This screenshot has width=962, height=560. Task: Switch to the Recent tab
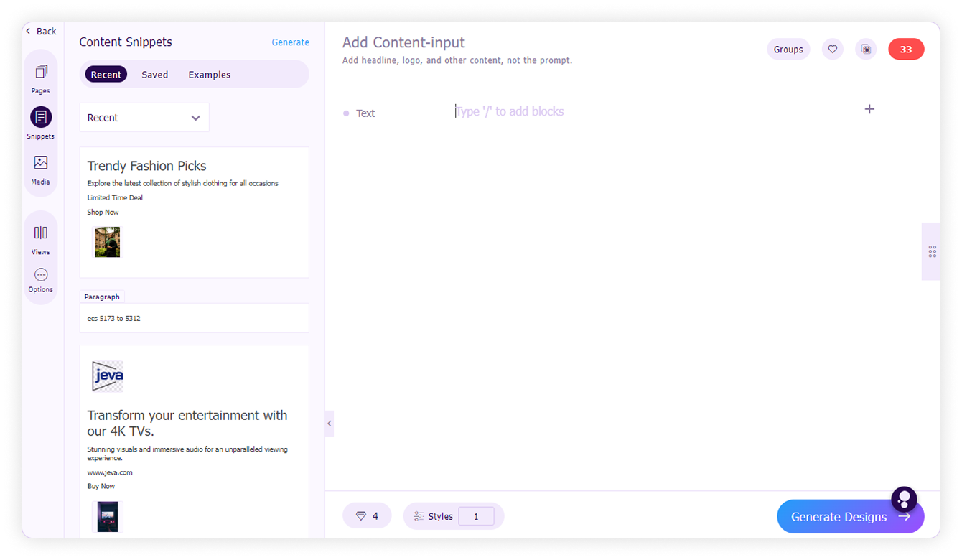click(x=106, y=75)
